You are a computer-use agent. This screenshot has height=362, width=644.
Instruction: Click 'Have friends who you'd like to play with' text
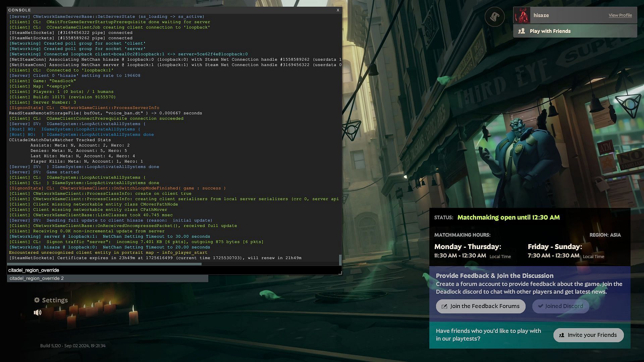[488, 335]
